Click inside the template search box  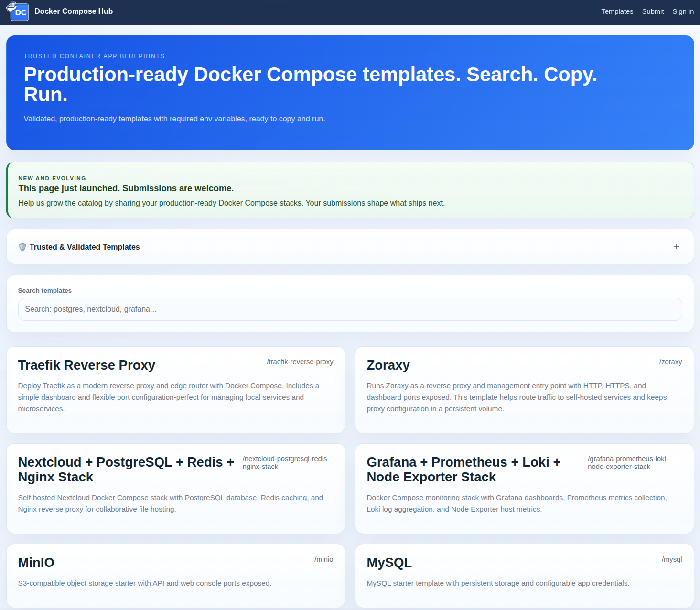tap(350, 309)
